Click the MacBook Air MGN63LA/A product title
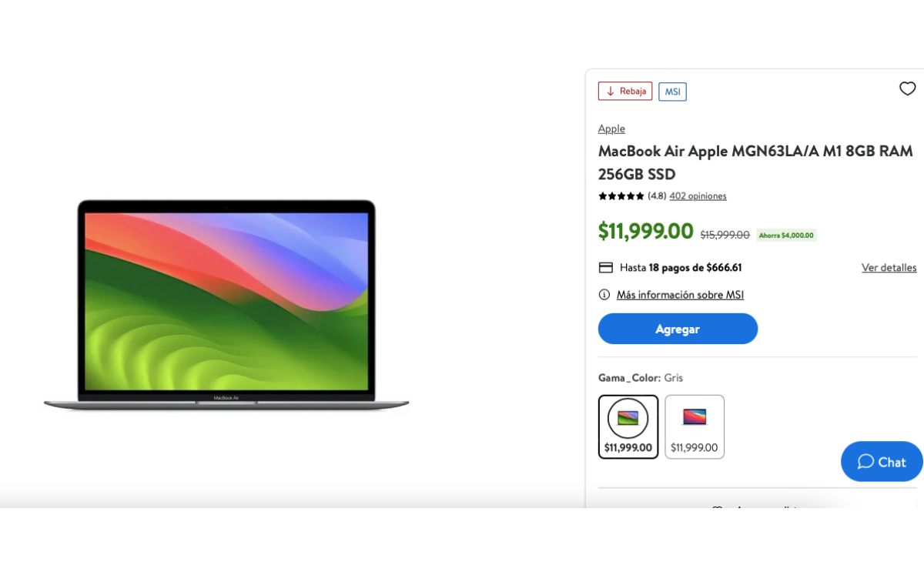924x575 pixels. click(x=755, y=162)
